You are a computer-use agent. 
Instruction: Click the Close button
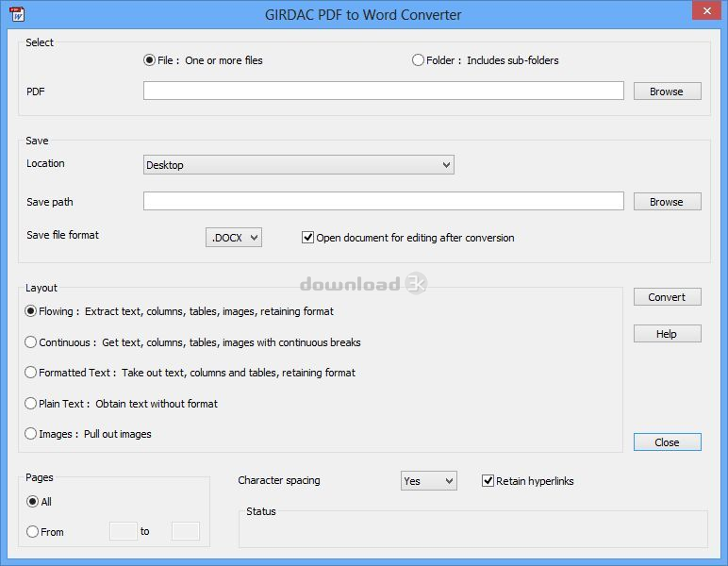click(668, 442)
